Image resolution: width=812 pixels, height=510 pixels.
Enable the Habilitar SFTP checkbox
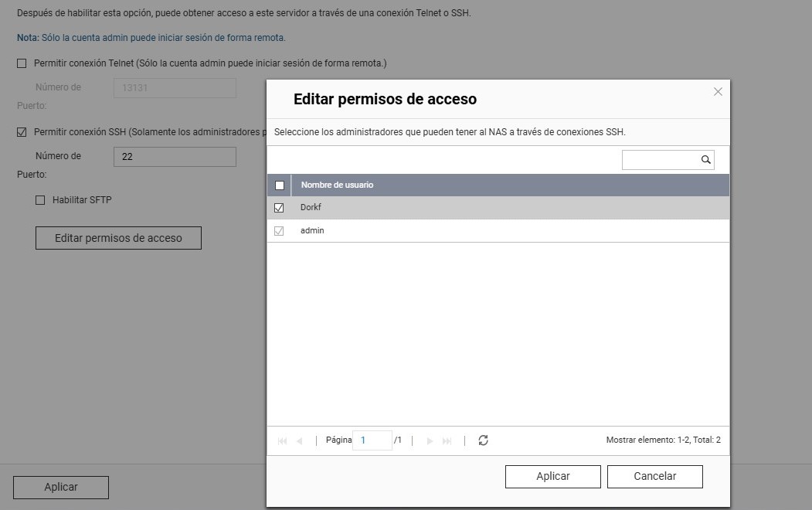(40, 200)
